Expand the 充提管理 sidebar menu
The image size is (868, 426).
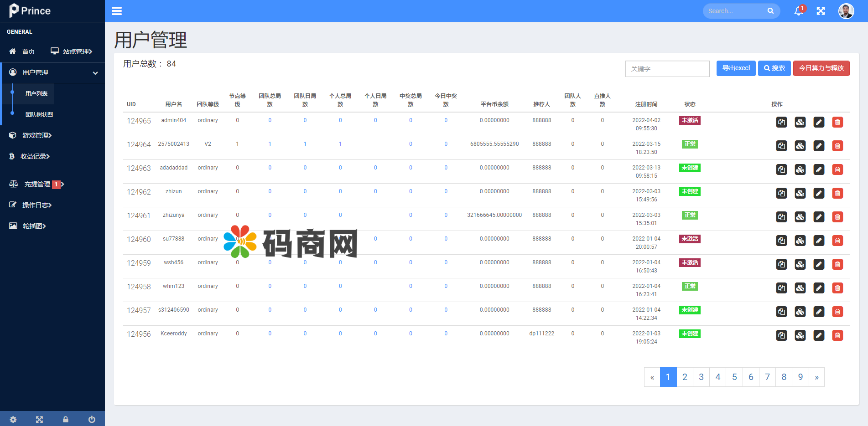(x=37, y=184)
